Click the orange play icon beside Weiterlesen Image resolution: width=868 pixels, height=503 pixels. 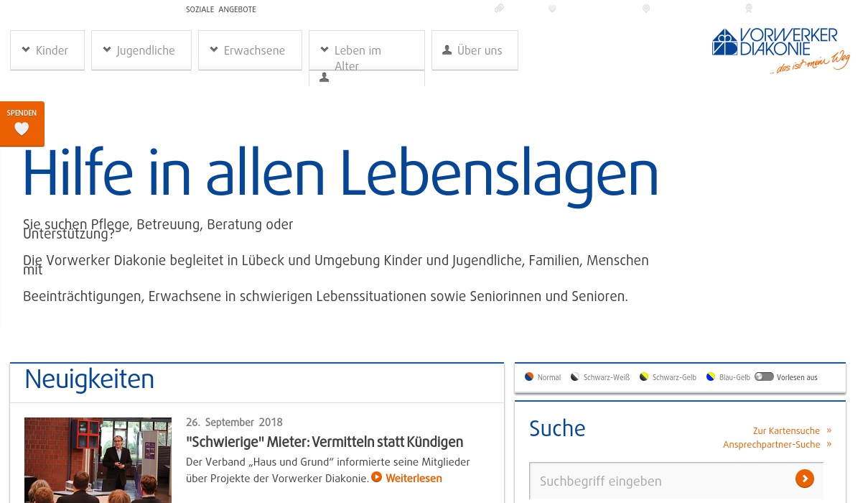coord(377,478)
